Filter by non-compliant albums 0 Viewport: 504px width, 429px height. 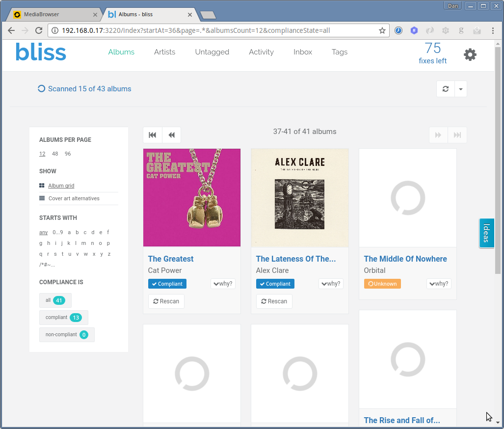67,335
